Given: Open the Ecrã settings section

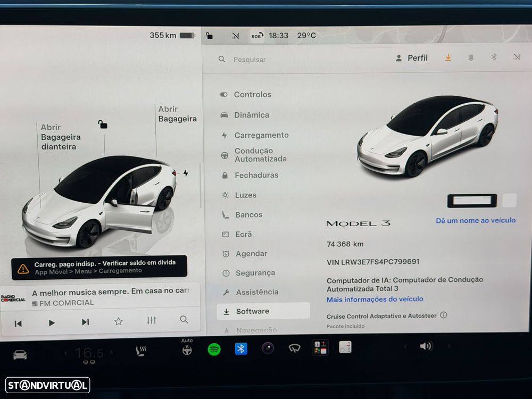Looking at the screenshot, I should point(237,234).
